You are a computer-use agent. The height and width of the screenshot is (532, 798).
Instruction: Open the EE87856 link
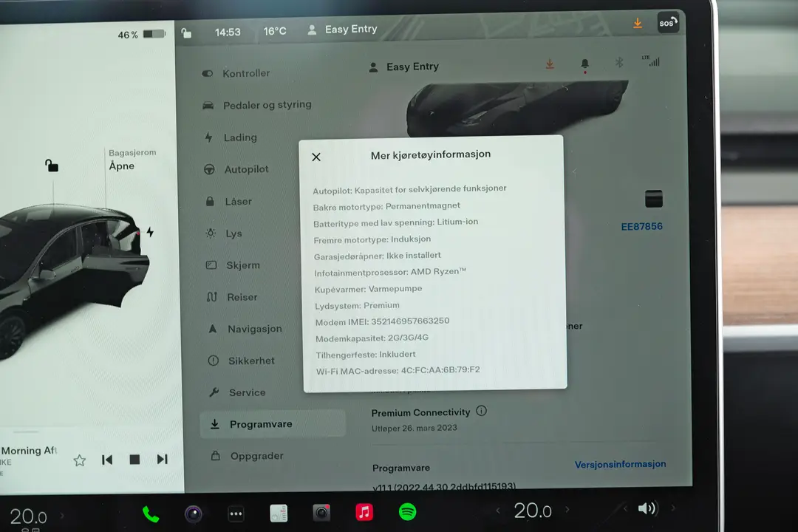coord(642,227)
